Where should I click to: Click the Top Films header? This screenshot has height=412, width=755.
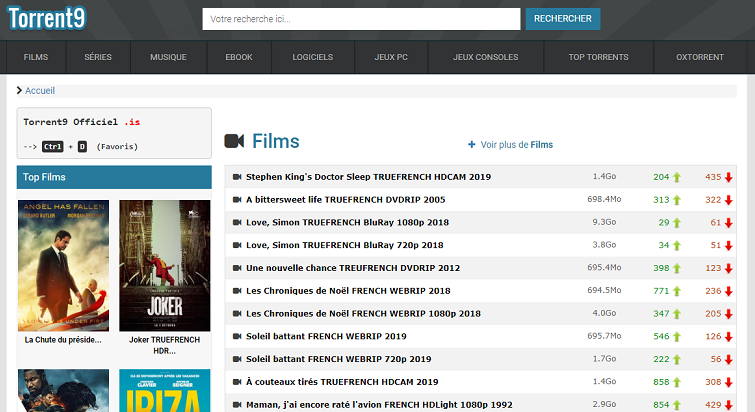pos(114,177)
